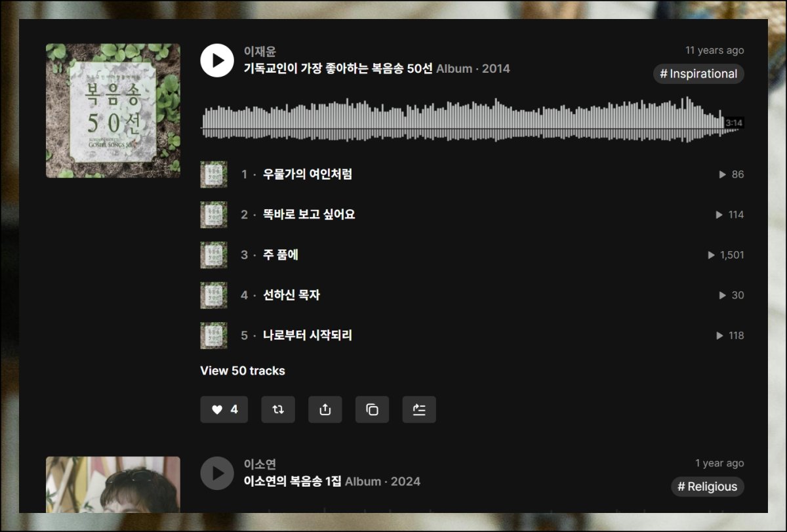The height and width of the screenshot is (532, 787).
Task: Like the 복음송 50선 album
Action: [x=224, y=409]
